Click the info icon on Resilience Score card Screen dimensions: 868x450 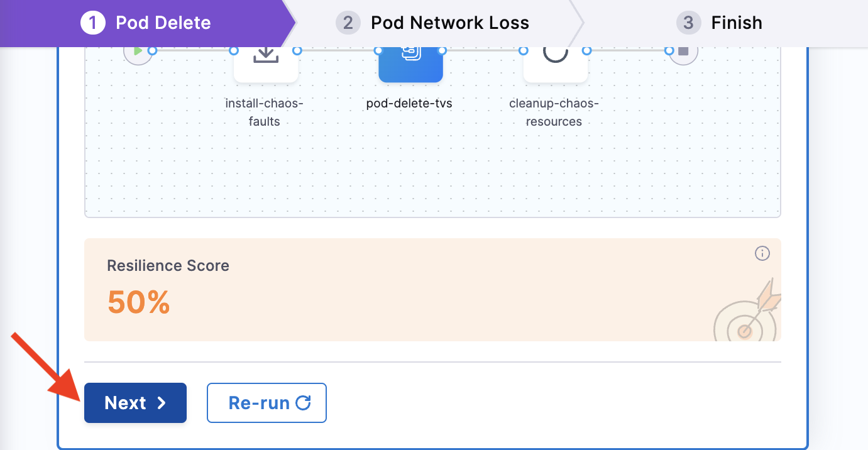pyautogui.click(x=762, y=253)
